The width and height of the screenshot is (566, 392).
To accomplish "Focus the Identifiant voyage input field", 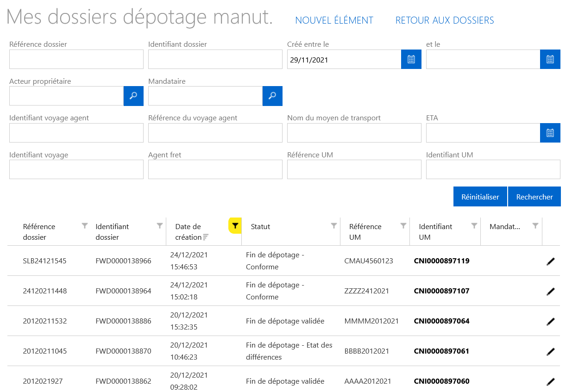I will click(76, 169).
